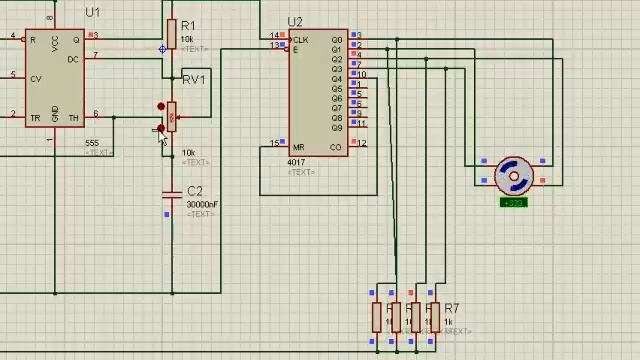Click the CO pin label on U2
640x360 pixels.
(336, 147)
